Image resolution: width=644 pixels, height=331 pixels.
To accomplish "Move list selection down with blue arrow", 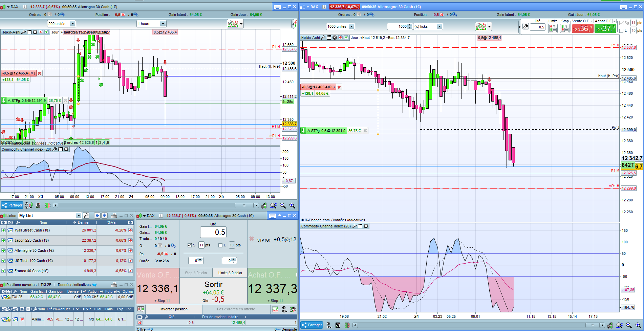I will click(x=97, y=216).
